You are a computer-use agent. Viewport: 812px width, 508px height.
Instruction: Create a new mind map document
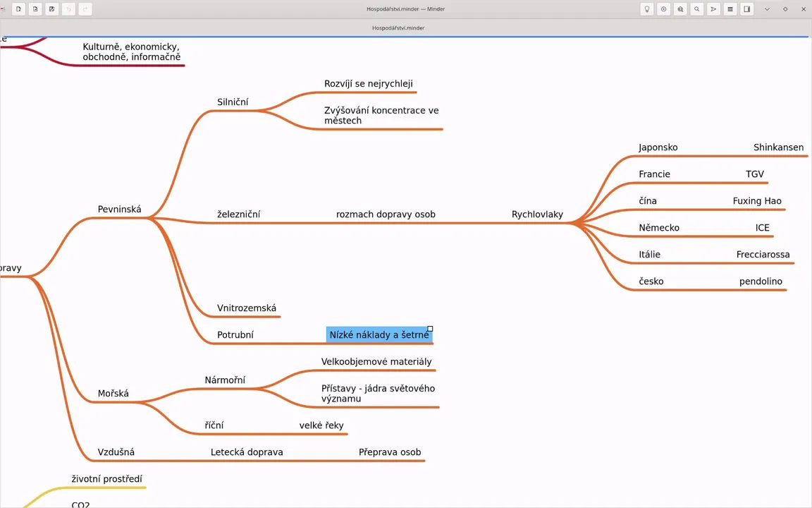(x=18, y=8)
